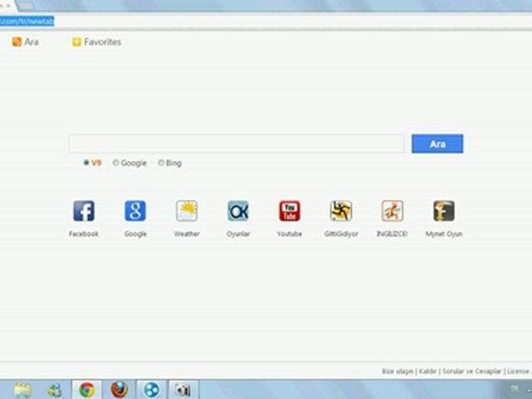Click the TR language indicator in the tray
The image size is (532, 399).
(515, 388)
